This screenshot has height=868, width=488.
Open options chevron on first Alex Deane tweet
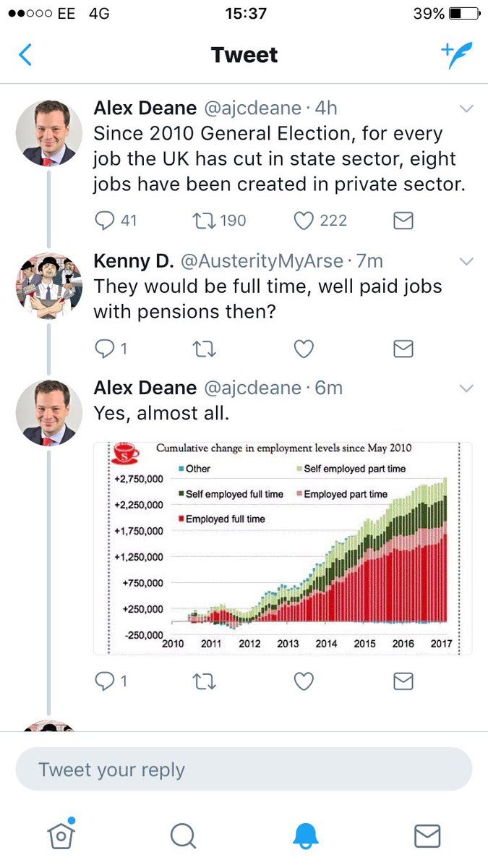(466, 109)
